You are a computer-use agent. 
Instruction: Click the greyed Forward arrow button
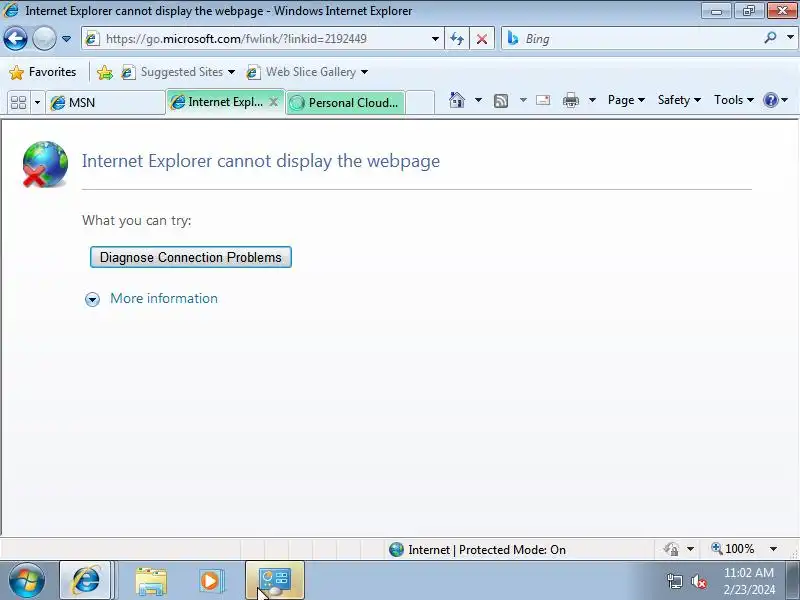[44, 38]
